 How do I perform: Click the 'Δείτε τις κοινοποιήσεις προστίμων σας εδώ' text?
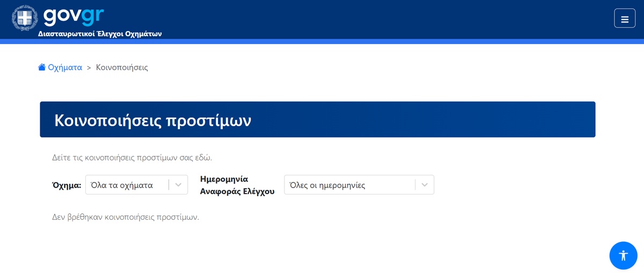[132, 157]
